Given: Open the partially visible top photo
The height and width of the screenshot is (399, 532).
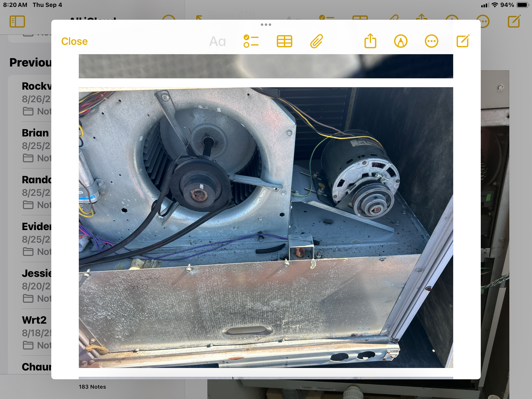Looking at the screenshot, I should 266,66.
